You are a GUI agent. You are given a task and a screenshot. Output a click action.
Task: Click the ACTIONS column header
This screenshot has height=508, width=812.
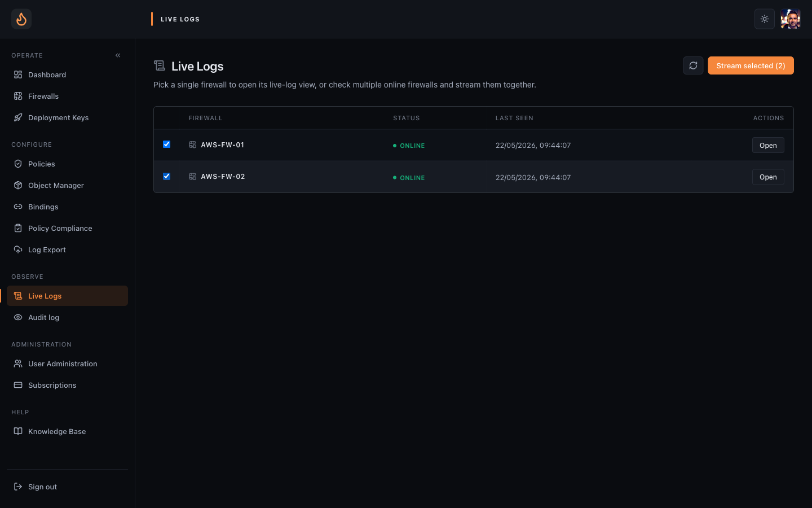[769, 118]
